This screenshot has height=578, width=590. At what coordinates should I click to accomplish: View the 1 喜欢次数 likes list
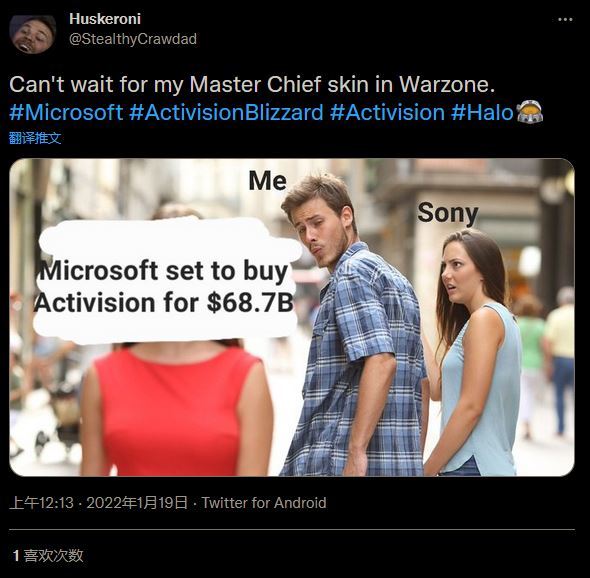tap(48, 555)
